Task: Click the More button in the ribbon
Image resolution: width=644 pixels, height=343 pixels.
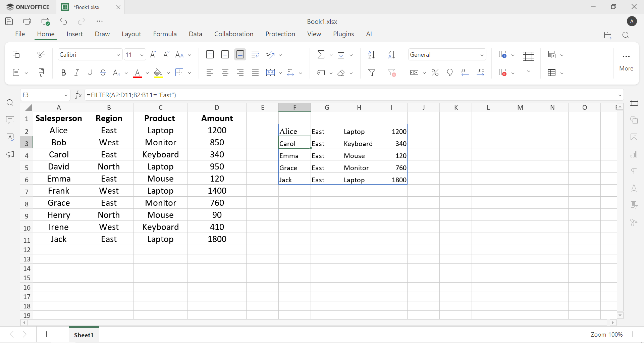Action: coord(626,62)
